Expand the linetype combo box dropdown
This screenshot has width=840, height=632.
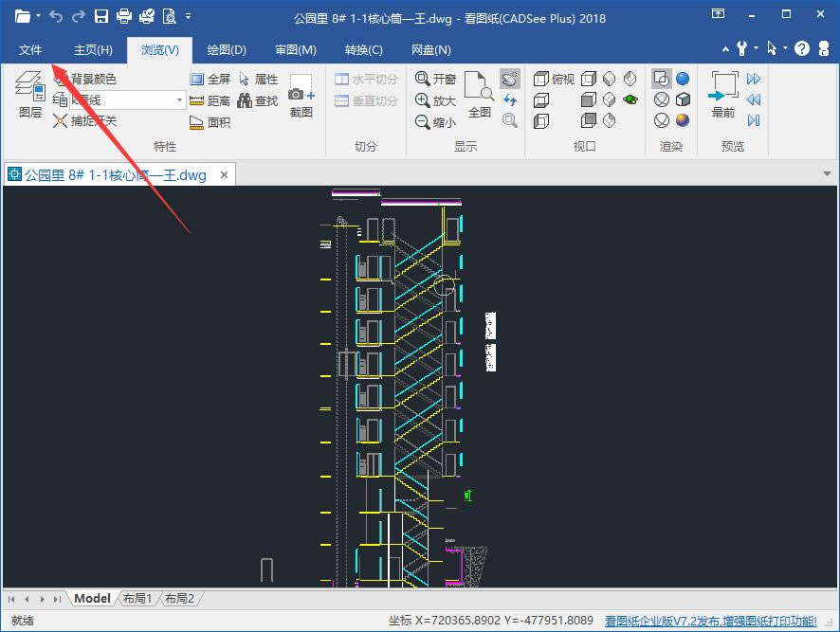179,100
